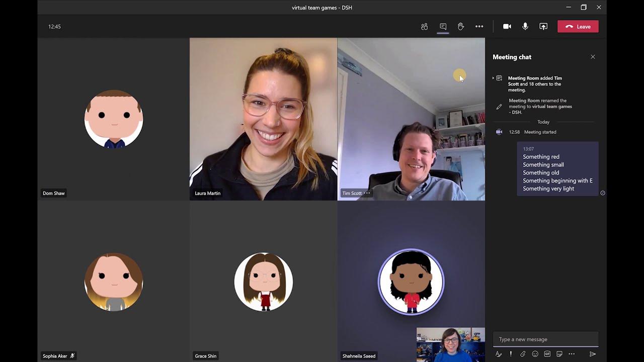Screen dimensions: 644x362
Task: Click the 'Shahneila Saeed' name label
Action: tap(359, 356)
